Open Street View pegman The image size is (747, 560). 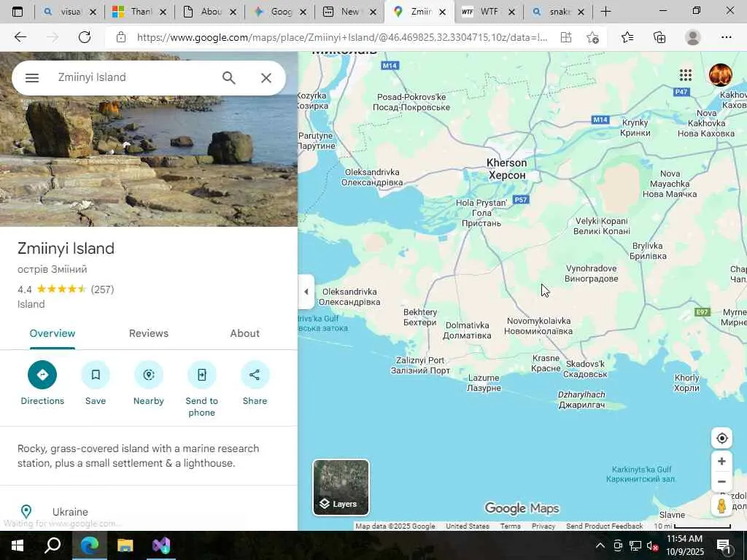coord(721,505)
